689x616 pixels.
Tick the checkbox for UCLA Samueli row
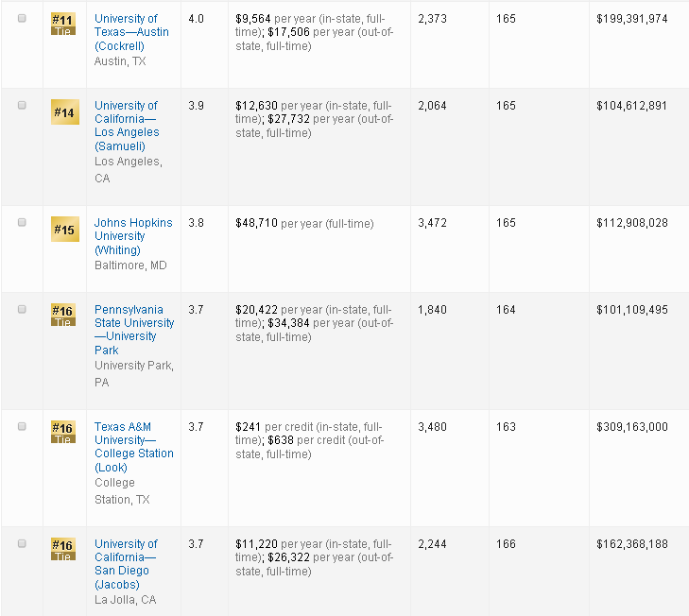pyautogui.click(x=22, y=106)
